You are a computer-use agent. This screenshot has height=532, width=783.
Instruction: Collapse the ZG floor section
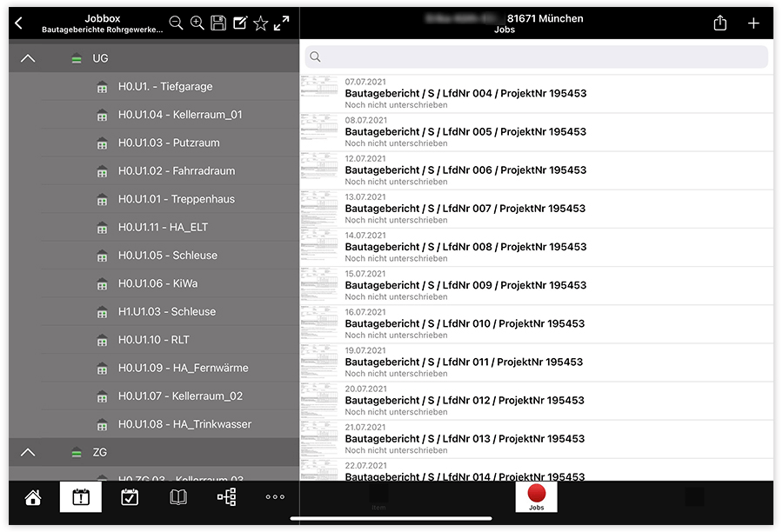[x=28, y=452]
